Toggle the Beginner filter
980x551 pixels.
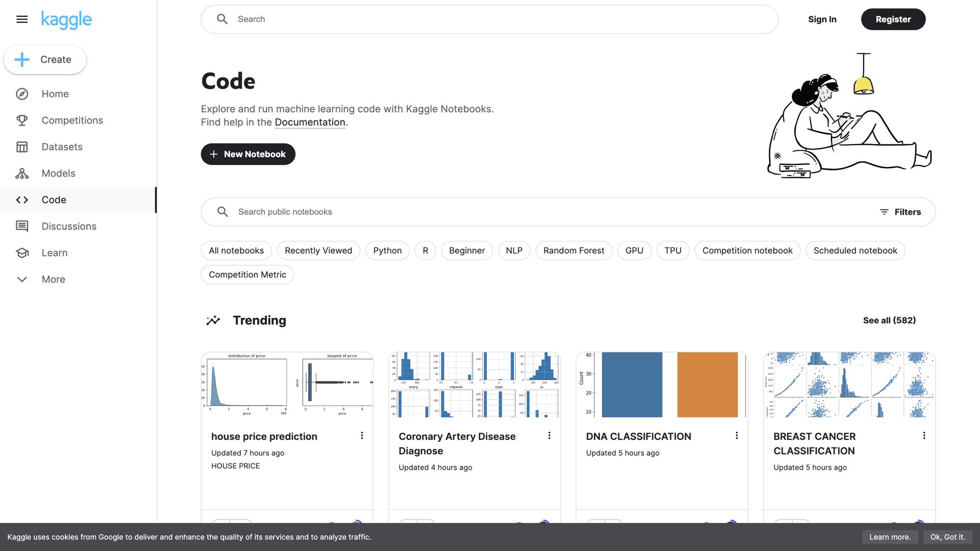[467, 251]
